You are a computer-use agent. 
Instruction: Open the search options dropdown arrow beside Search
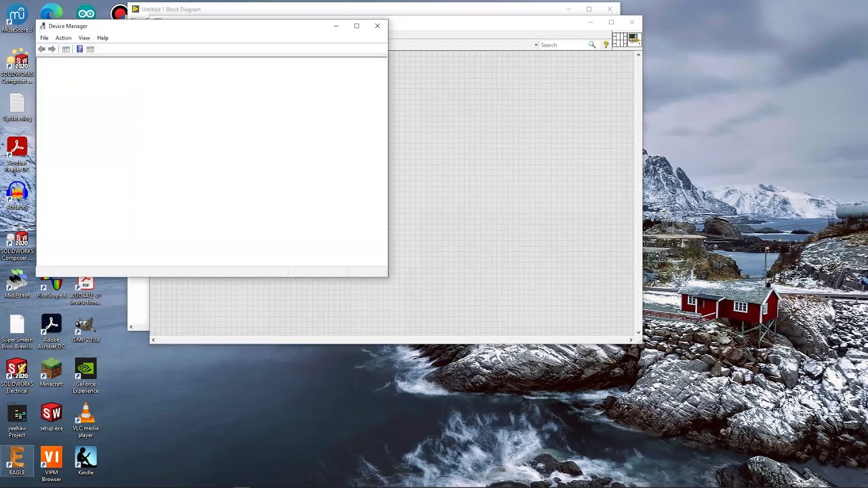[x=536, y=45]
